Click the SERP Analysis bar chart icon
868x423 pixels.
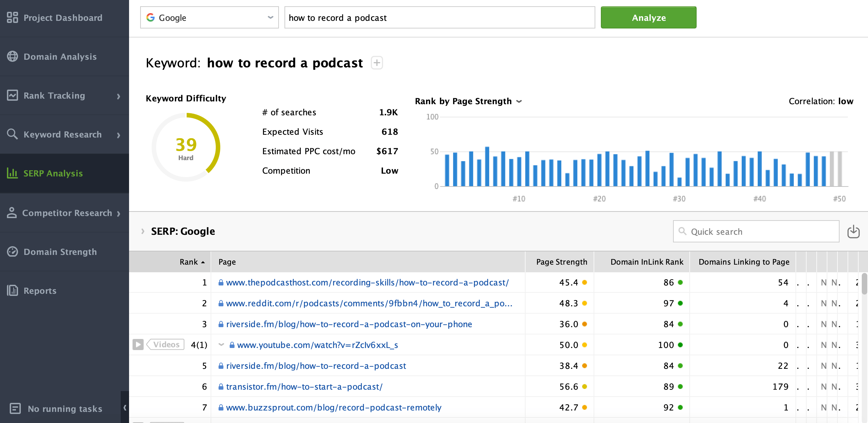[12, 173]
